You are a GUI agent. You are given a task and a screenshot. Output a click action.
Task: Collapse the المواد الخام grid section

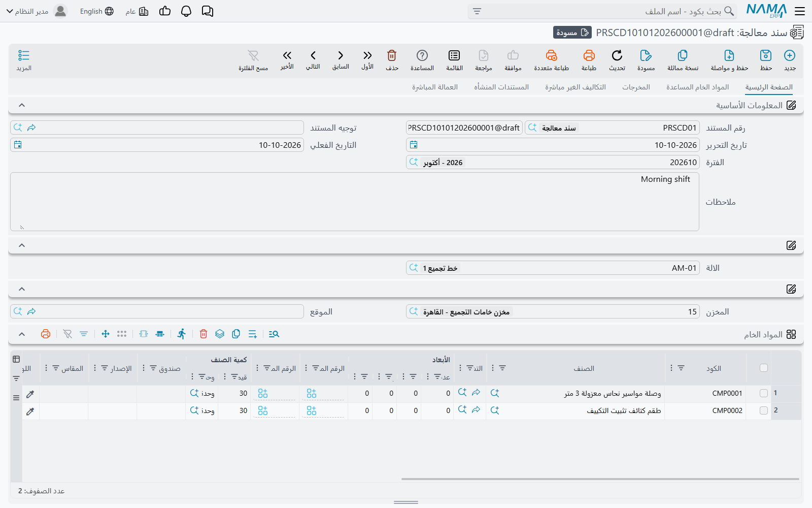click(x=22, y=334)
